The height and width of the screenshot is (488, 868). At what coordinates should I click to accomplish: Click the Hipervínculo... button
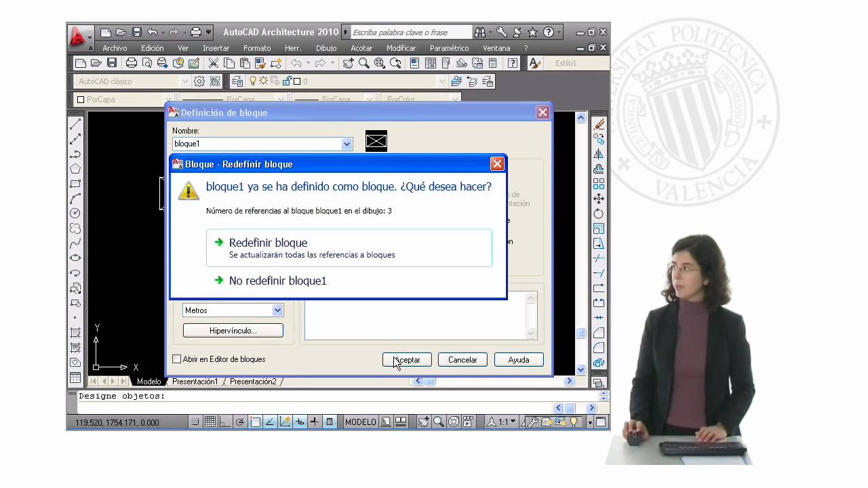pyautogui.click(x=233, y=331)
